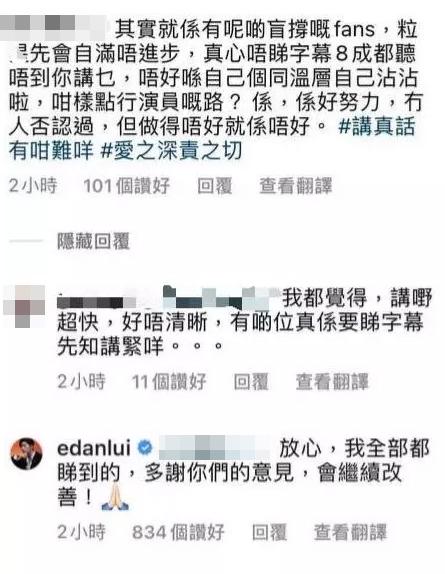Reply to the first comment with 101 likes
This screenshot has height=574, width=445.
click(x=215, y=186)
